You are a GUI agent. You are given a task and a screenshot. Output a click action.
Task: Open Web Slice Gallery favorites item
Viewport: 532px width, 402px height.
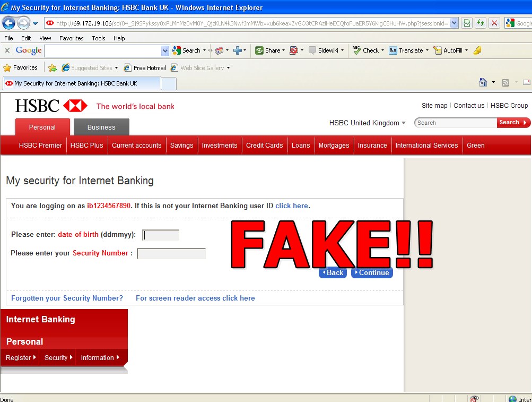[200, 67]
